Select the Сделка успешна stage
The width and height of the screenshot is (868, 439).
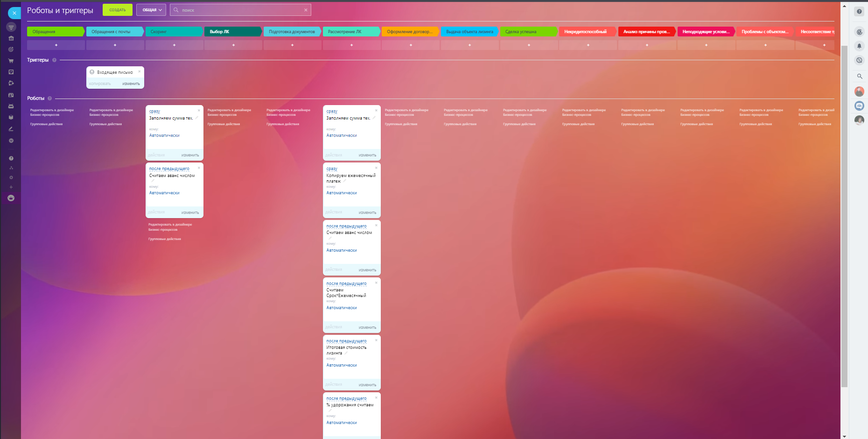pyautogui.click(x=529, y=32)
